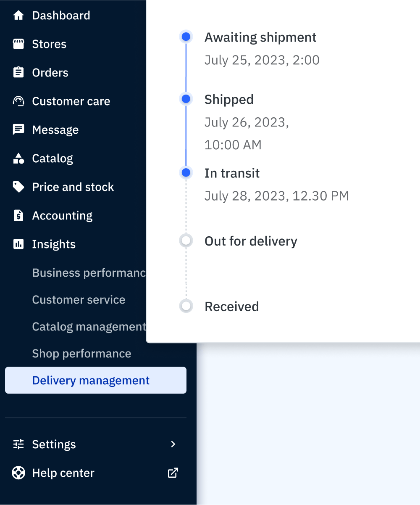
Task: Click the Customer care headset icon
Action: point(18,101)
